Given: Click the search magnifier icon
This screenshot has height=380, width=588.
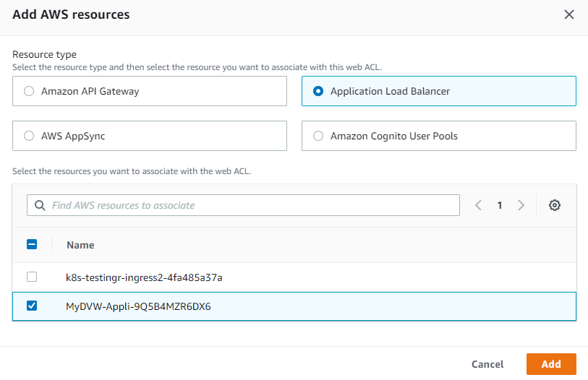Looking at the screenshot, I should point(39,205).
